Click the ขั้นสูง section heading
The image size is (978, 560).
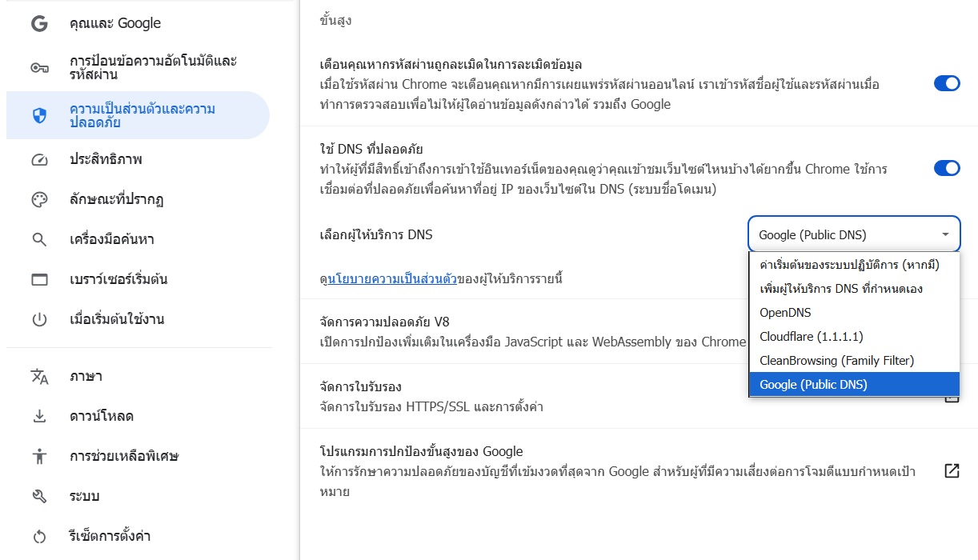click(x=335, y=21)
